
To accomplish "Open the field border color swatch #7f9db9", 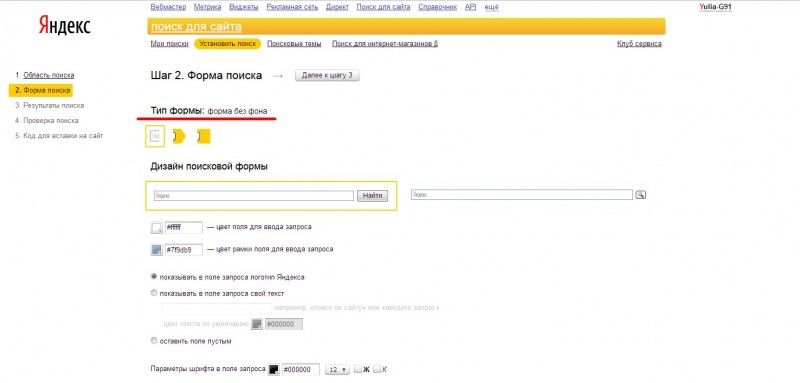I will pyautogui.click(x=156, y=250).
